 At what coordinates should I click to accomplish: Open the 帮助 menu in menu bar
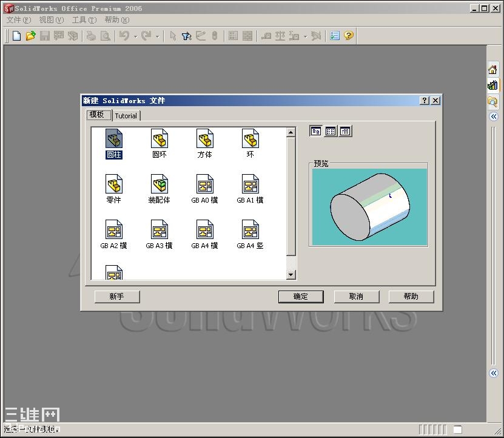pyautogui.click(x=117, y=20)
